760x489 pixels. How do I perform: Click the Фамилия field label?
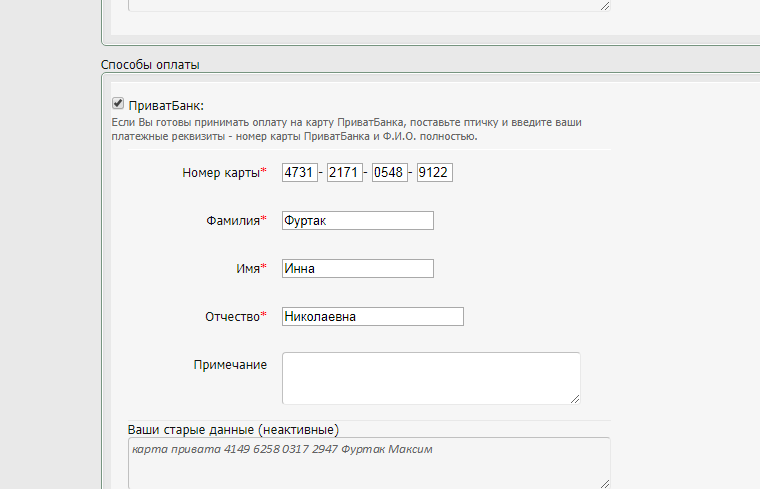point(232,221)
